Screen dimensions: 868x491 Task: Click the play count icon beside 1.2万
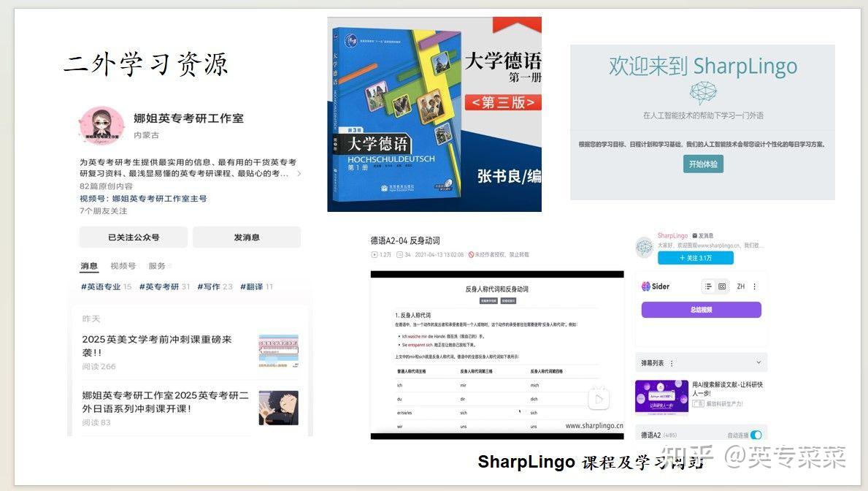click(375, 255)
